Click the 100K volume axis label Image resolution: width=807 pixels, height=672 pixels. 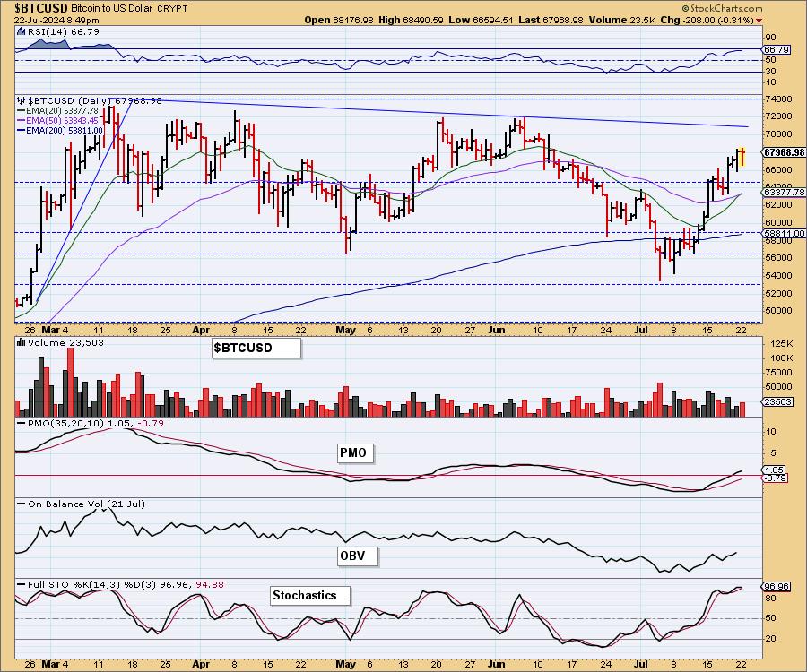tap(781, 358)
